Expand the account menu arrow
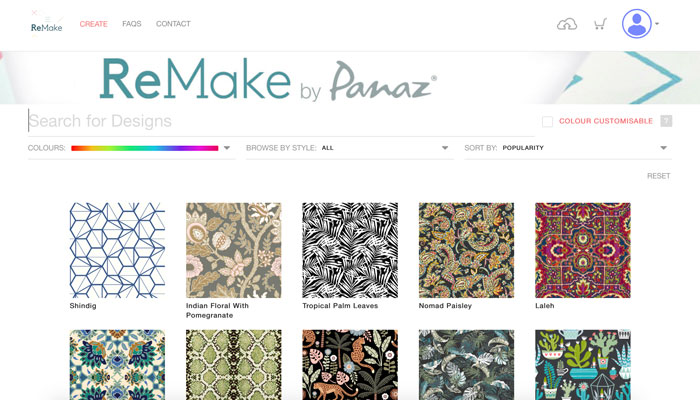 (x=657, y=24)
